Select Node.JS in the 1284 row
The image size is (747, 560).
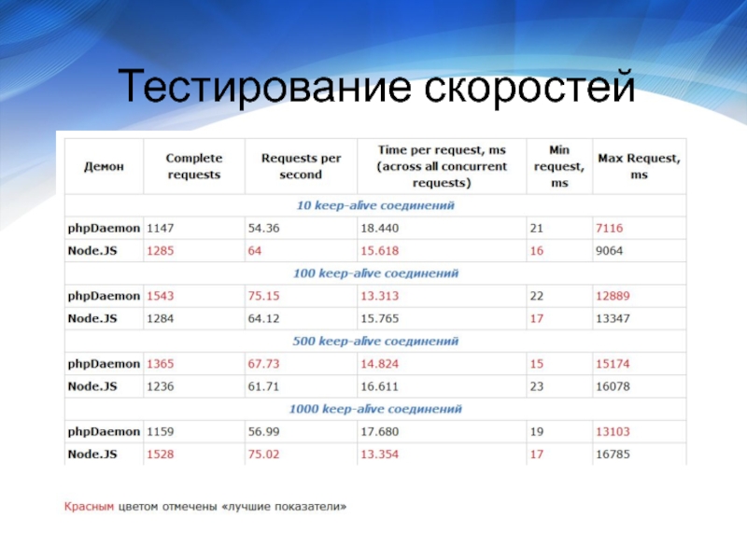click(92, 318)
